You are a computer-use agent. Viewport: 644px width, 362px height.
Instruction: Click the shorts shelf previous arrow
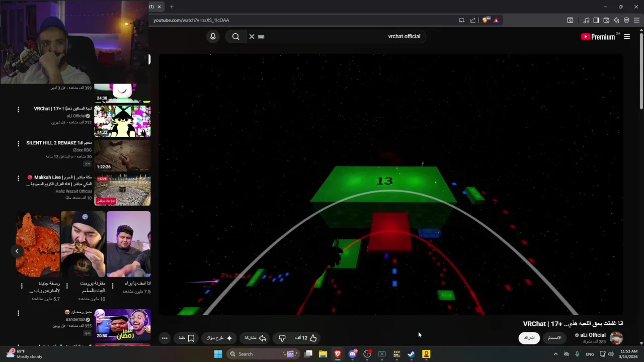coord(17,251)
